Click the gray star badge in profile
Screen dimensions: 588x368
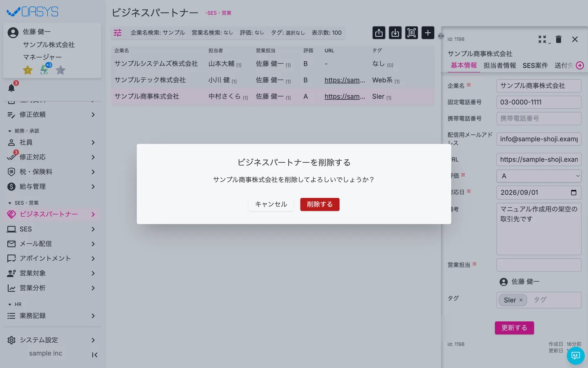(60, 70)
